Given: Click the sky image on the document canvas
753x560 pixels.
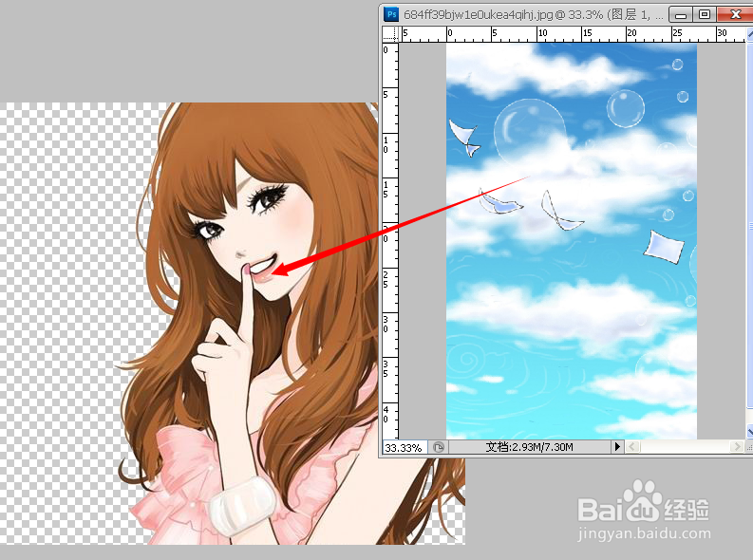Looking at the screenshot, I should [x=572, y=241].
